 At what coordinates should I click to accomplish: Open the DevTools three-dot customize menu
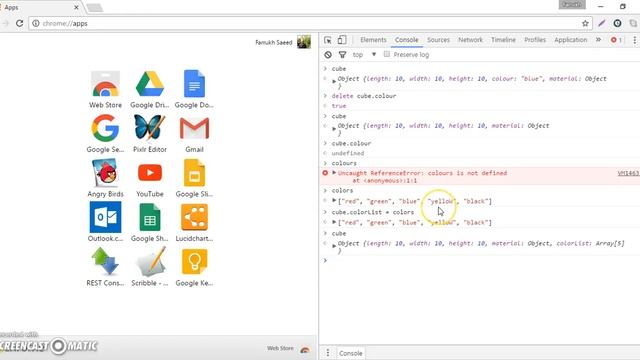(634, 40)
